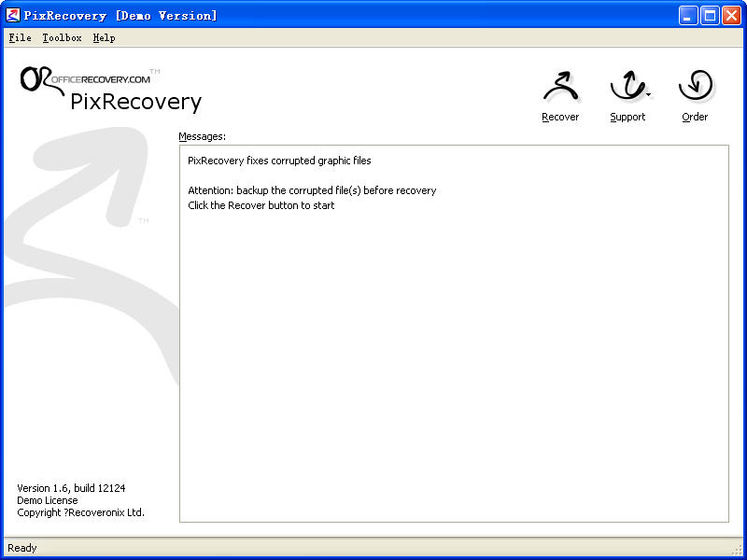This screenshot has height=560, width=747.
Task: Expand the small arrow beside Support icon
Action: click(x=648, y=94)
